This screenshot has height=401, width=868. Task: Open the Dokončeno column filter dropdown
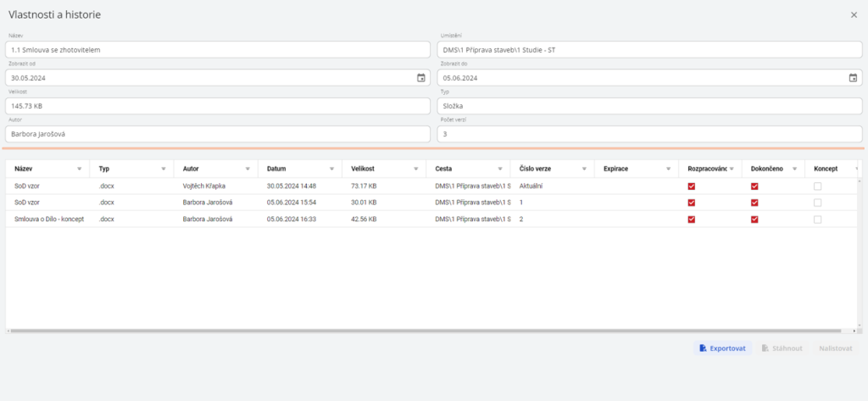click(x=794, y=169)
